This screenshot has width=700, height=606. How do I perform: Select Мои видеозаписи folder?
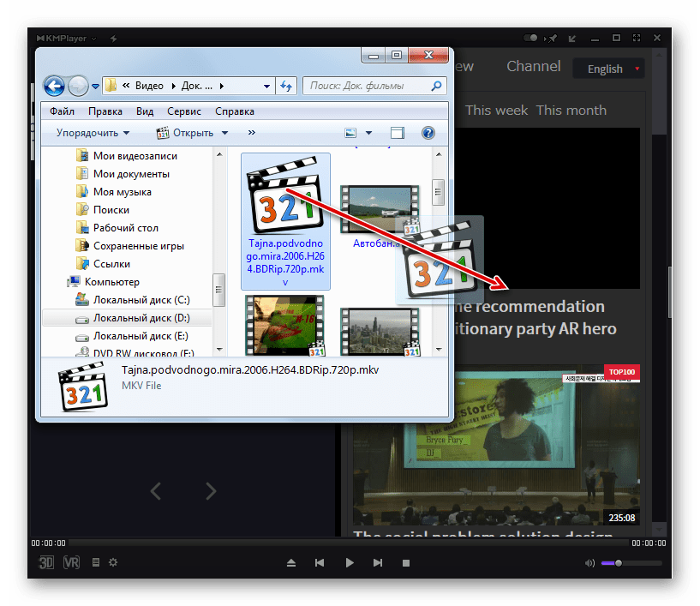[x=127, y=156]
